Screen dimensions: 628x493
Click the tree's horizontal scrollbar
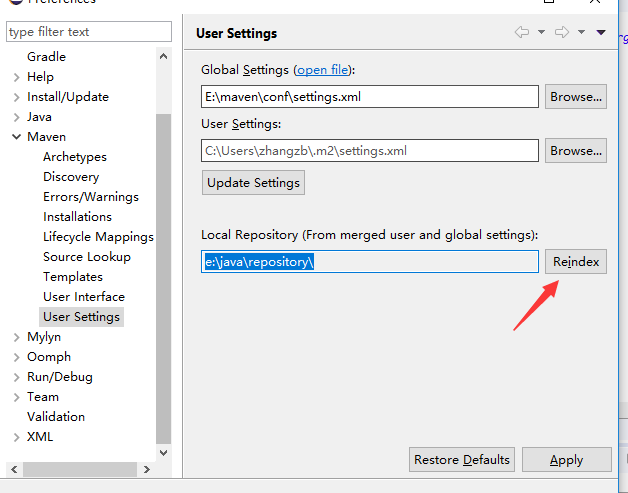point(80,469)
